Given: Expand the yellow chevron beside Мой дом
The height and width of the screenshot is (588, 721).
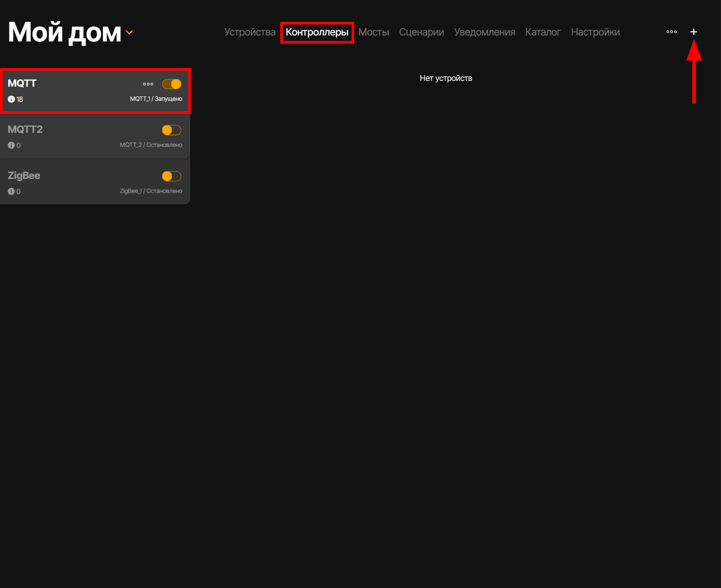Looking at the screenshot, I should pos(129,33).
